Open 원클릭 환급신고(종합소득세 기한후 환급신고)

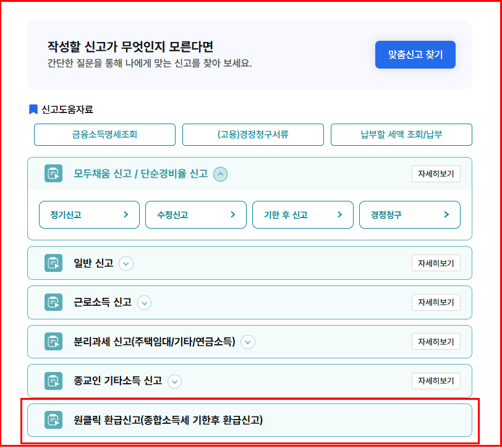click(250, 420)
